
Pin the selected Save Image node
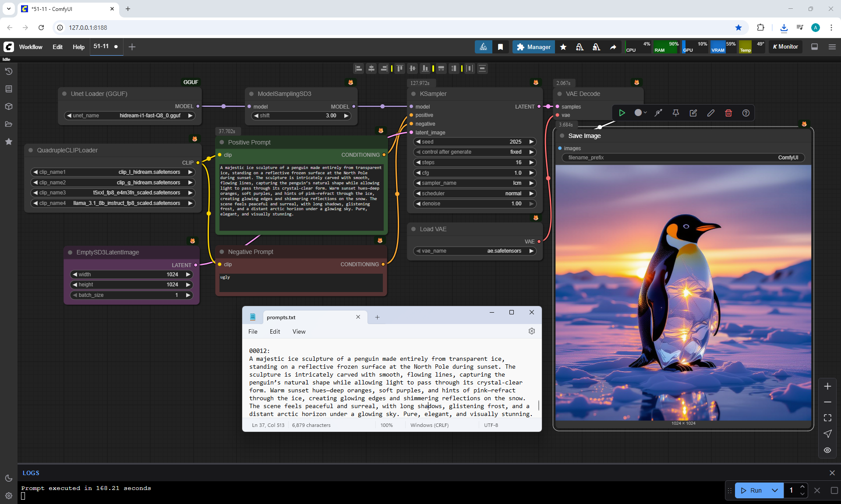pos(676,113)
